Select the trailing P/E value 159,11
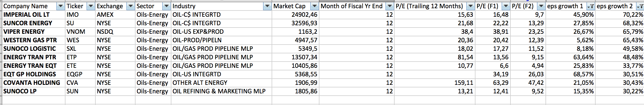The width and height of the screenshot is (644, 105). (435, 83)
